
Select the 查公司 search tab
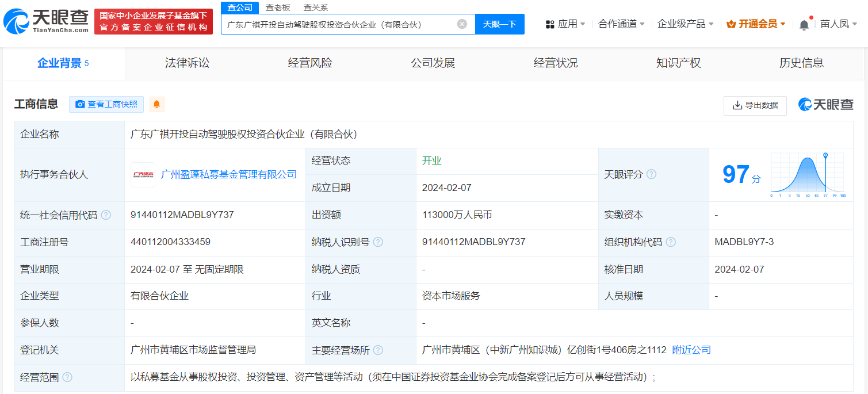240,7
